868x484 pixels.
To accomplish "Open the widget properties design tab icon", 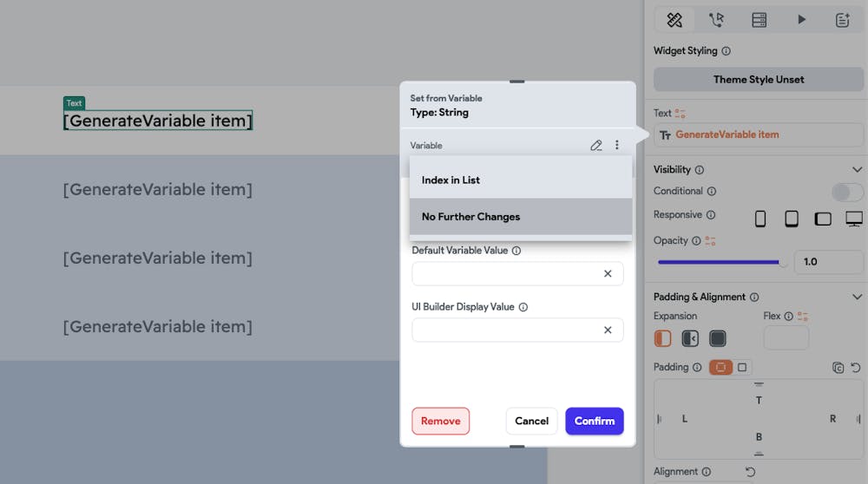I will 674,20.
